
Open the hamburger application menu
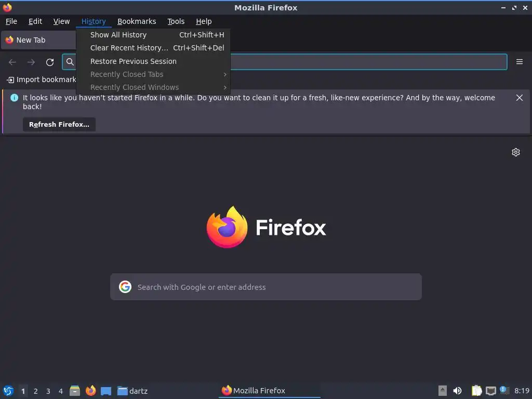(x=520, y=62)
